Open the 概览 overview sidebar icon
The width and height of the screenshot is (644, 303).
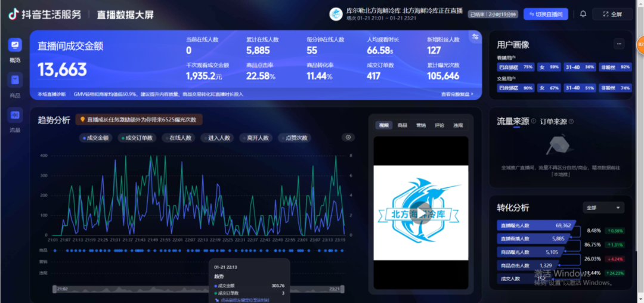pos(16,45)
